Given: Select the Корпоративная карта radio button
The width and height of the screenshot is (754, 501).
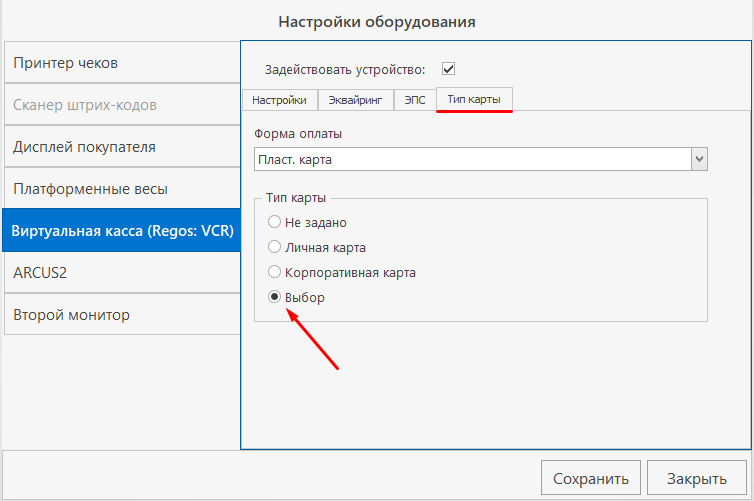Looking at the screenshot, I should [x=274, y=272].
